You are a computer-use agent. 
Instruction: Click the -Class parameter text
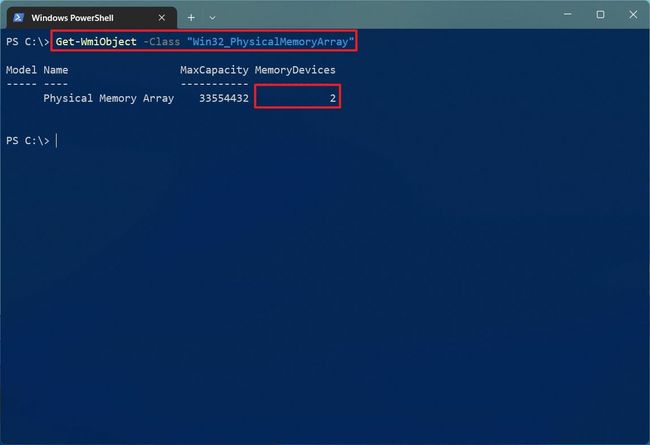(162, 41)
